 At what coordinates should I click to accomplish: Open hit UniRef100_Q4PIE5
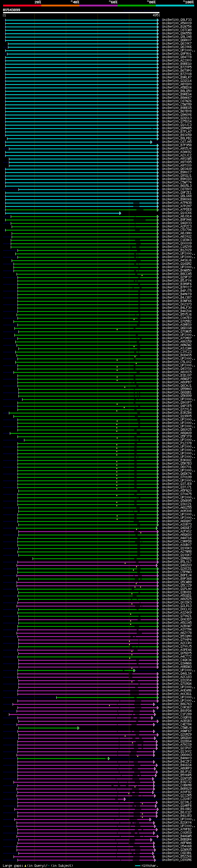(x=177, y=406)
